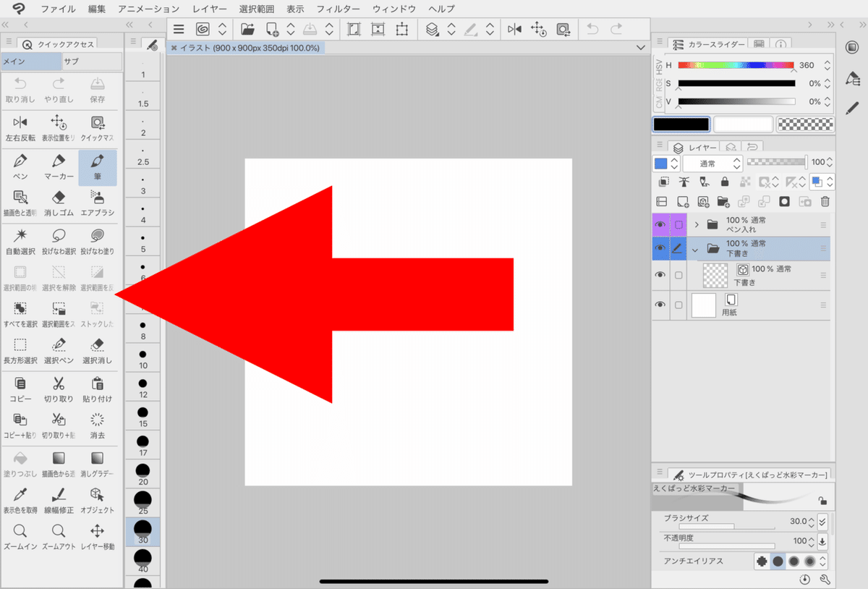
Task: Open the アニメーション menu
Action: coord(148,9)
